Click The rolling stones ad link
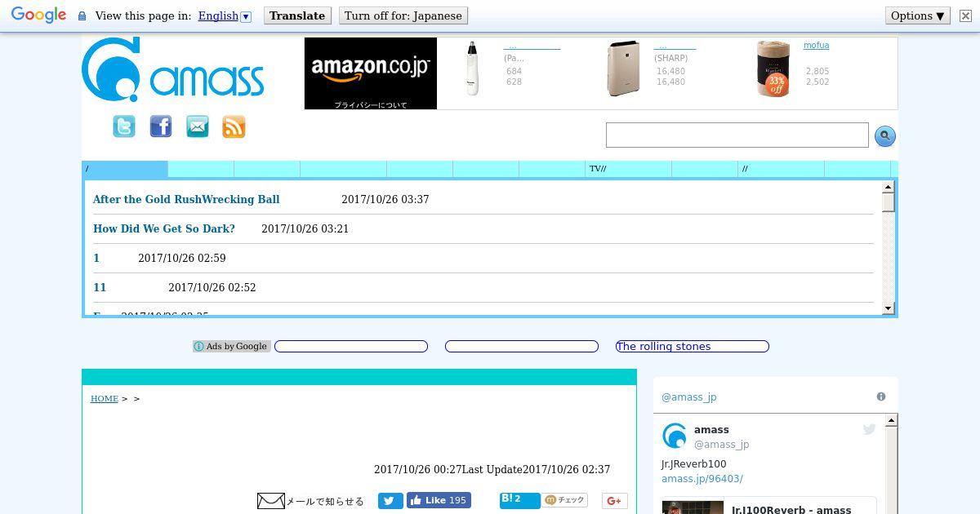Viewport: 980px width, 514px height. (x=692, y=346)
